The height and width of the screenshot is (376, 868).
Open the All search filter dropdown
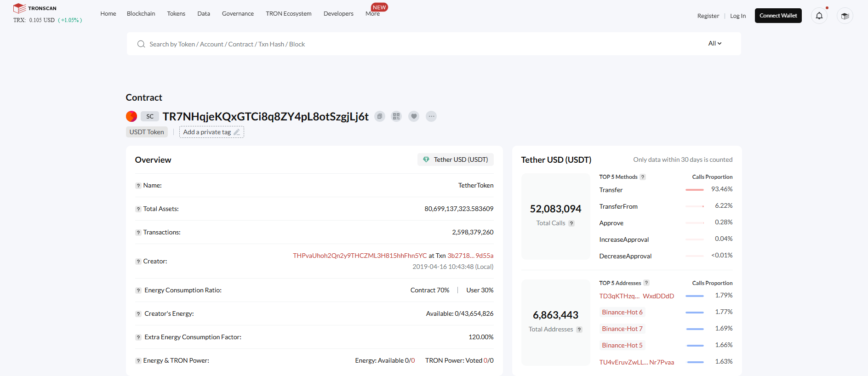point(715,43)
